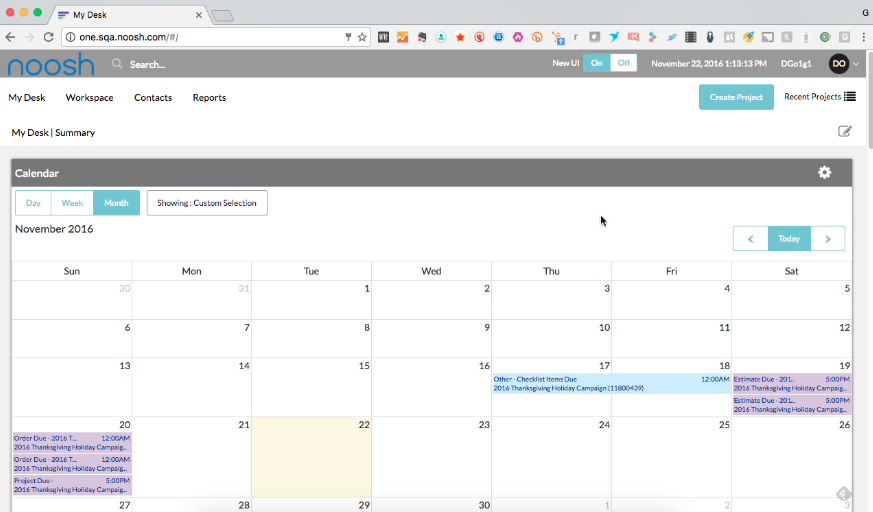The image size is (873, 512).
Task: Open the red star extension
Action: (x=460, y=37)
